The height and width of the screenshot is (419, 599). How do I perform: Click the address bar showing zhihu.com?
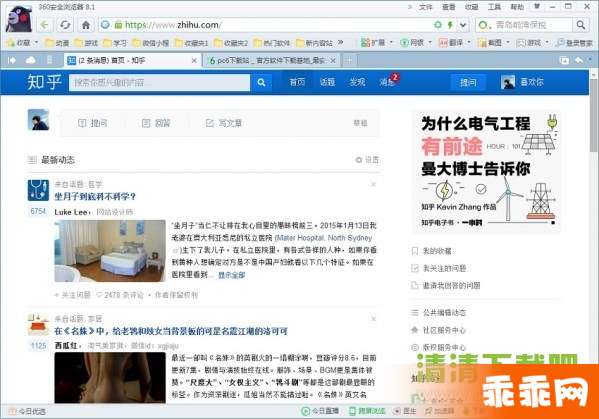267,25
